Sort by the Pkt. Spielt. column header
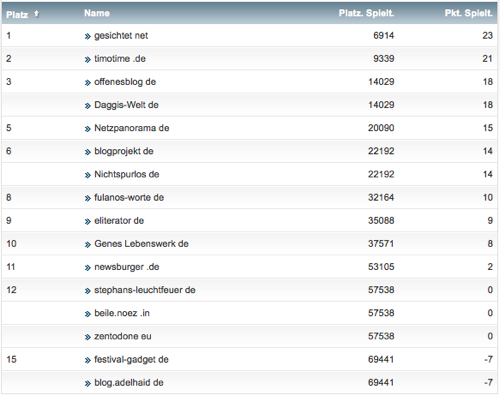This screenshot has height=396, width=500. click(468, 13)
